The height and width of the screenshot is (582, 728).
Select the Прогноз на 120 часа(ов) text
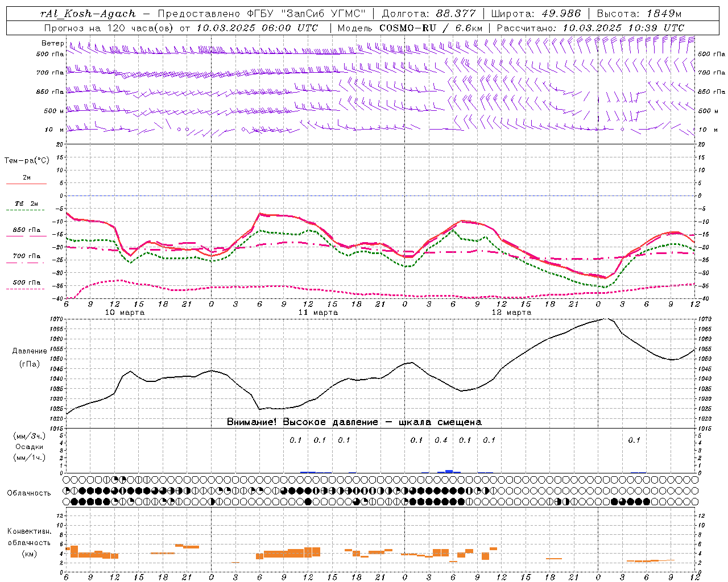[109, 28]
